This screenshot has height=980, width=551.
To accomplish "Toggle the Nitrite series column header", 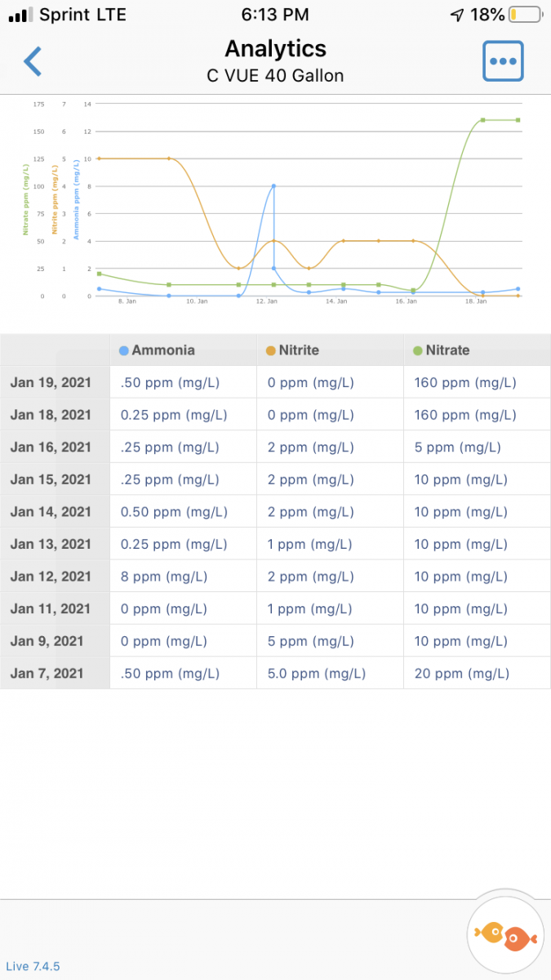I will (298, 350).
